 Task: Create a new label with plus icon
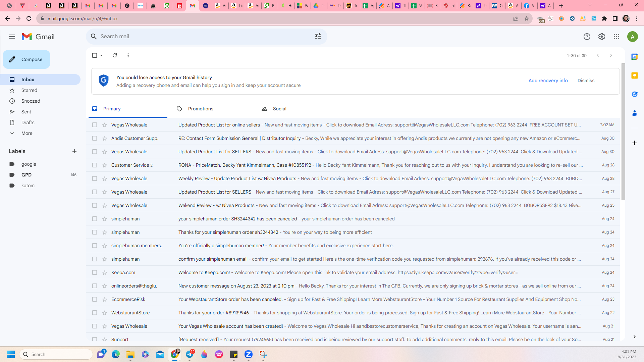coord(74,151)
